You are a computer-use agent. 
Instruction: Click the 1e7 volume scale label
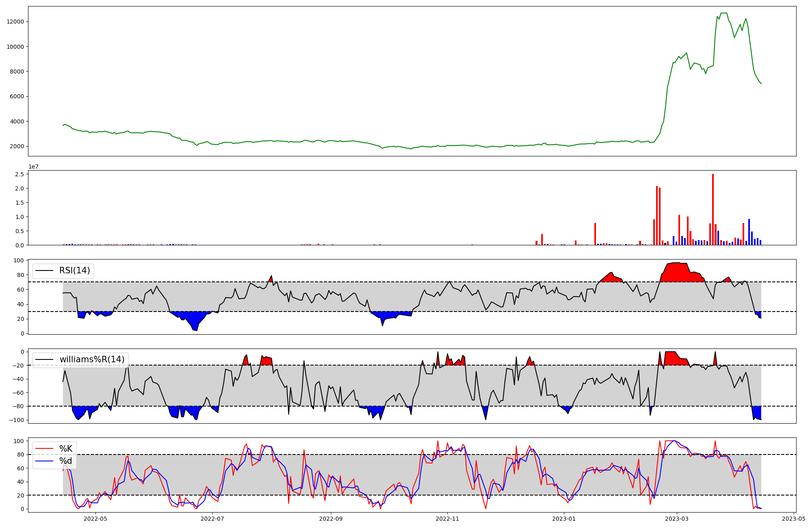(33, 167)
